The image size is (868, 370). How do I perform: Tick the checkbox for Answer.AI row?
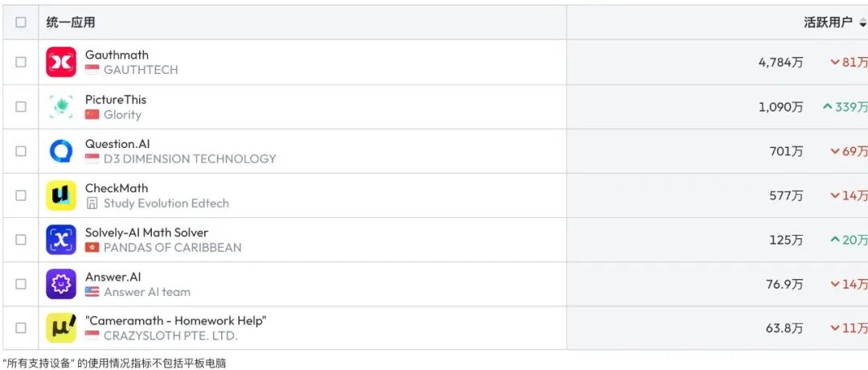click(20, 284)
